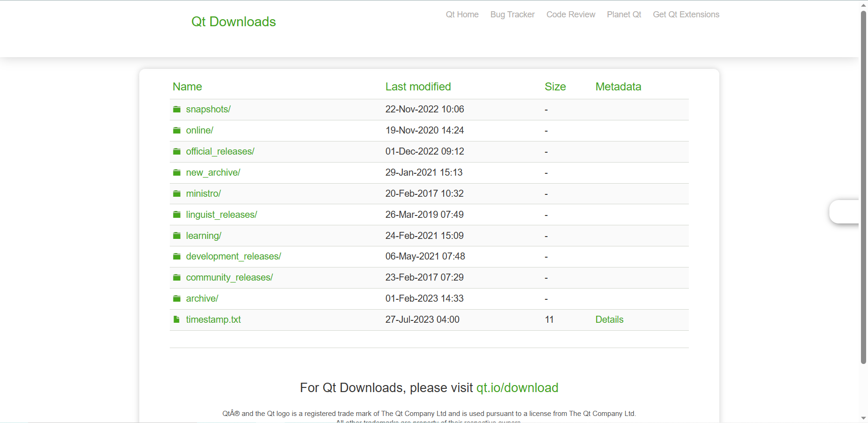This screenshot has width=868, height=423.
Task: Click the timestamp.txt file icon
Action: click(176, 319)
